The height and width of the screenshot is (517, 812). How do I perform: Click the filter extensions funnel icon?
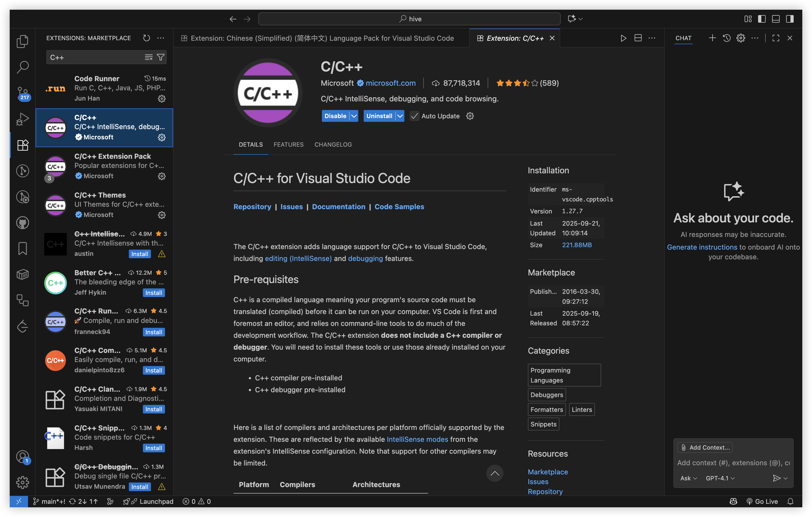coord(161,57)
